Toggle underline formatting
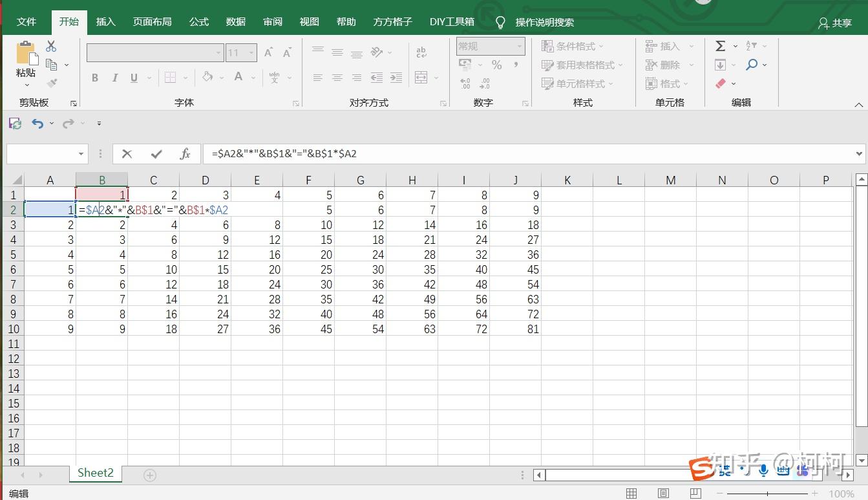This screenshot has height=500, width=868. coord(133,77)
